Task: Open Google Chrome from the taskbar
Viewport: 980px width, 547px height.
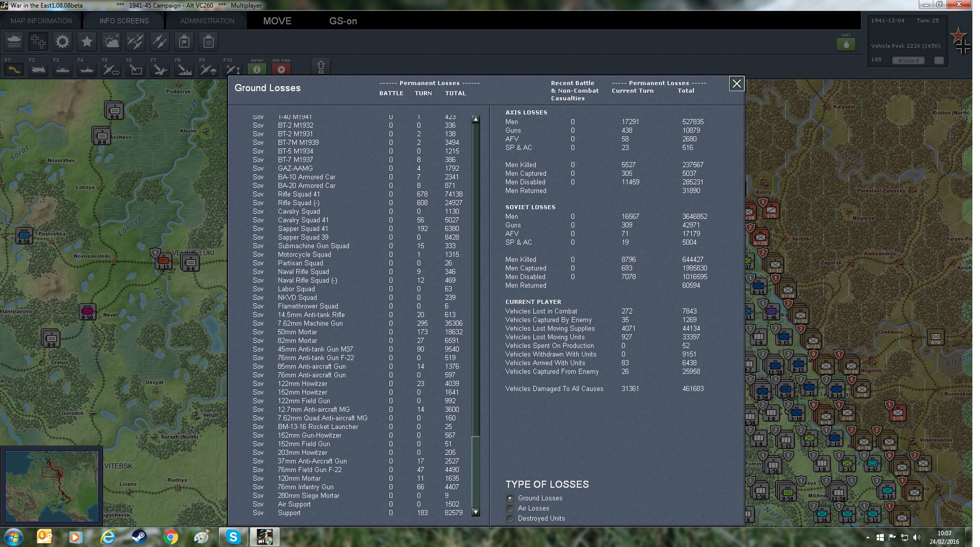Action: pos(171,537)
